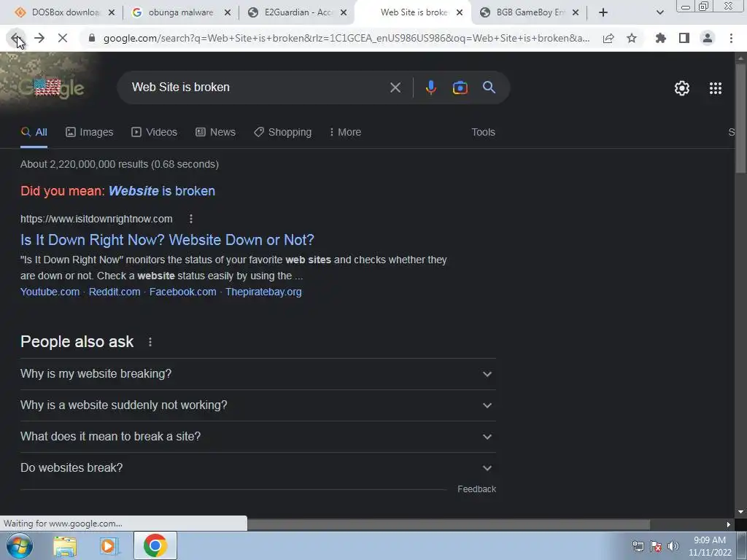Image resolution: width=747 pixels, height=560 pixels.
Task: Go forward with the browser forward arrow
Action: point(39,38)
